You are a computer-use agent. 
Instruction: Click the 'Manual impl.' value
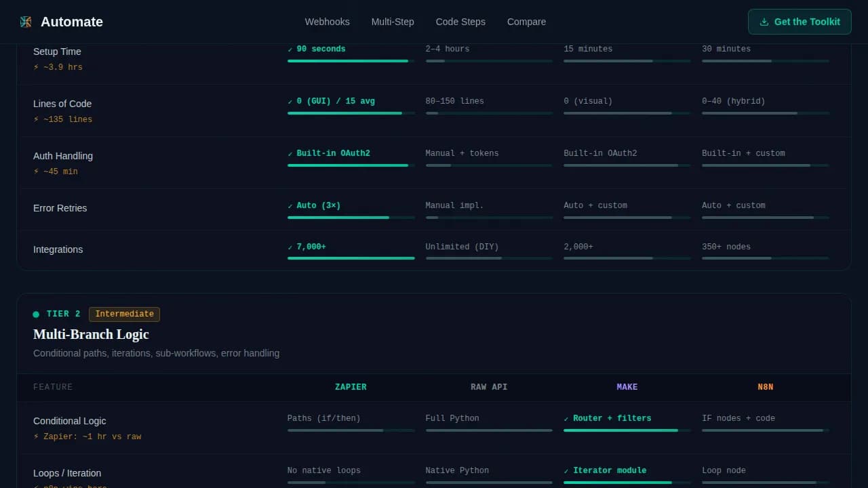pyautogui.click(x=455, y=205)
